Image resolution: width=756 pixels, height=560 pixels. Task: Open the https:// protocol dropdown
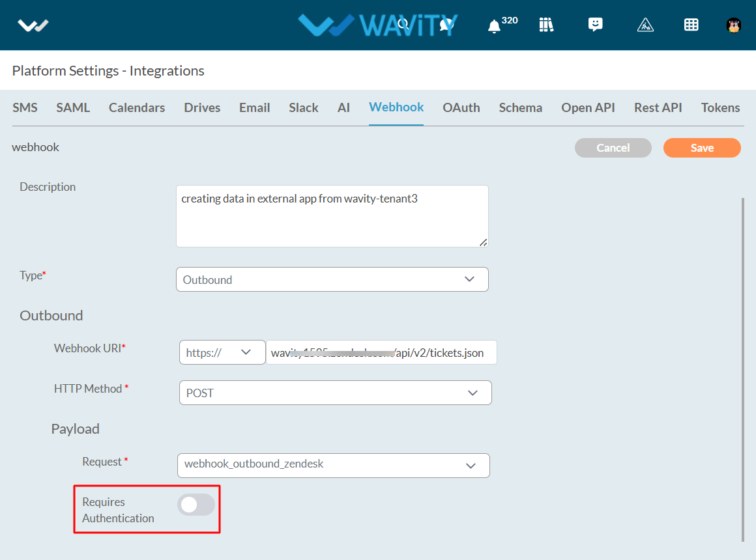pyautogui.click(x=222, y=352)
